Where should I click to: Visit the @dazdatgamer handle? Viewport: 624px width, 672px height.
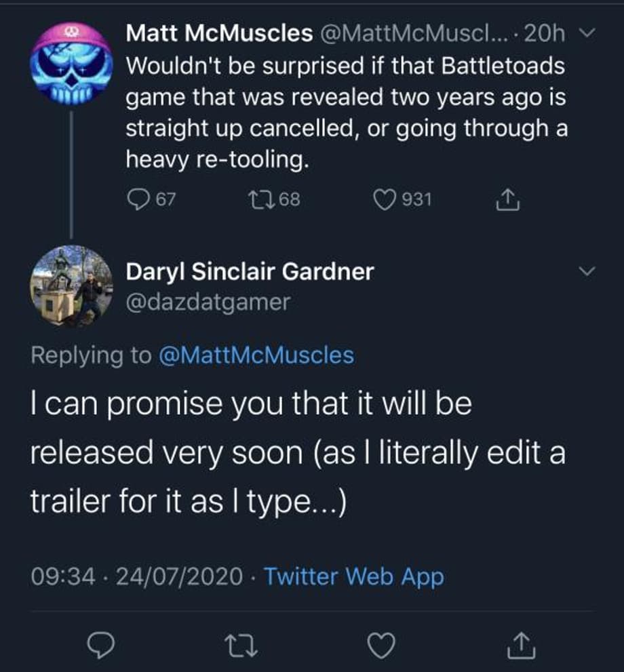click(x=208, y=302)
